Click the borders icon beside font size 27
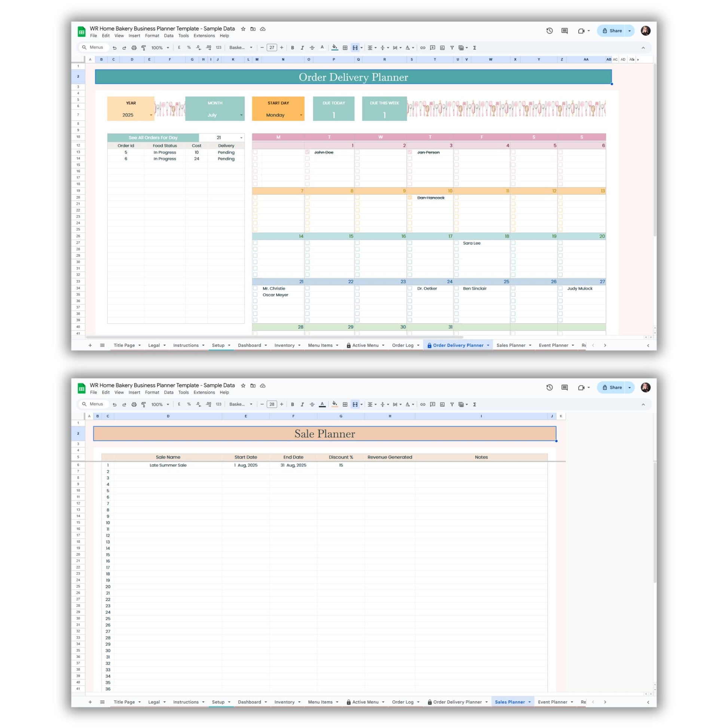This screenshot has width=728, height=728. click(x=345, y=48)
